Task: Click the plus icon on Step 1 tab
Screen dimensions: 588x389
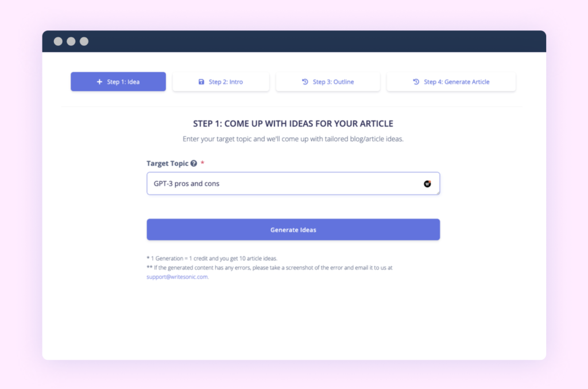Action: pyautogui.click(x=99, y=81)
